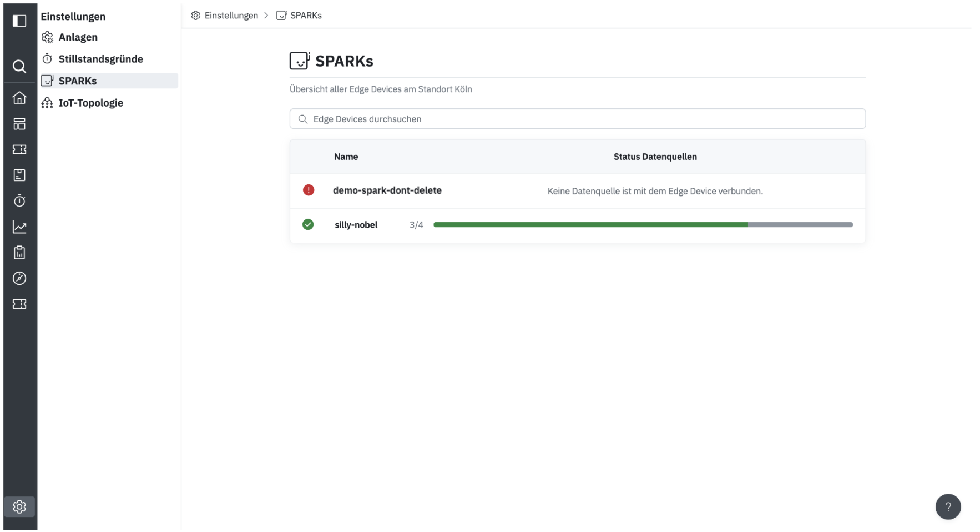The width and height of the screenshot is (980, 532).
Task: Open Stillstandsgründe settings page
Action: (x=100, y=59)
